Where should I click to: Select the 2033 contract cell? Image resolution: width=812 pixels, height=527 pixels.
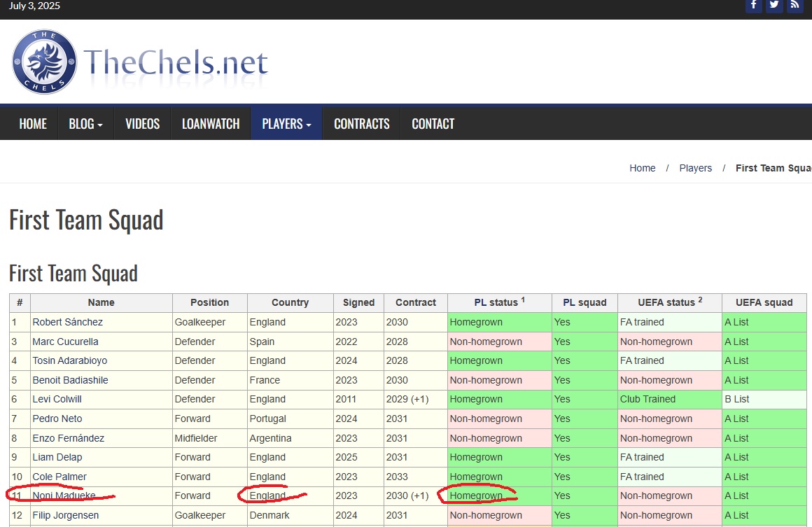tap(415, 477)
